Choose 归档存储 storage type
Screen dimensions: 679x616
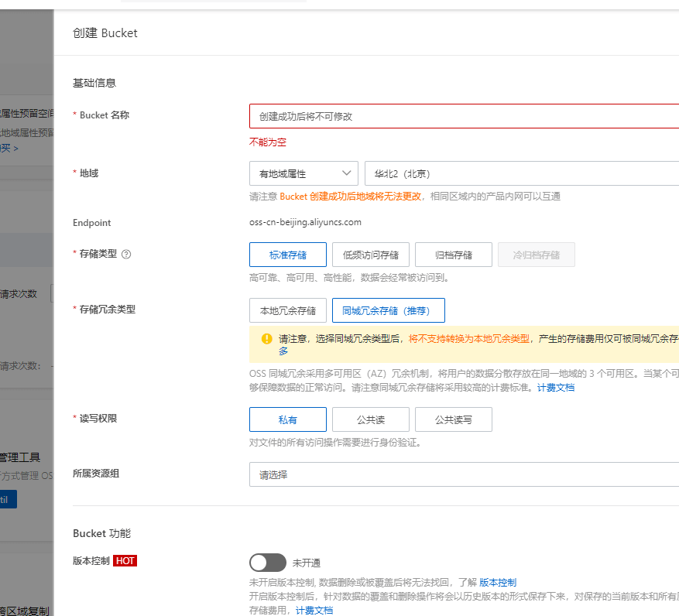click(453, 255)
